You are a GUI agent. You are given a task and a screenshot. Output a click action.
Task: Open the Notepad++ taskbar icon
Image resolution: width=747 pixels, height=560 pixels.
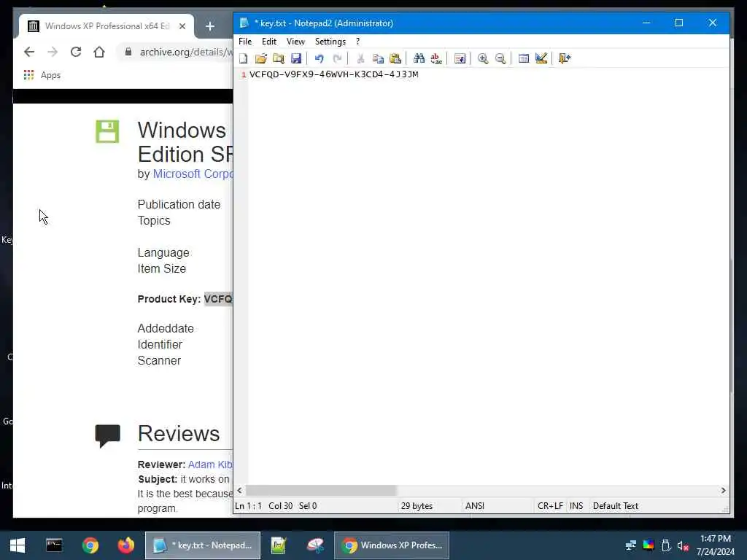(278, 545)
